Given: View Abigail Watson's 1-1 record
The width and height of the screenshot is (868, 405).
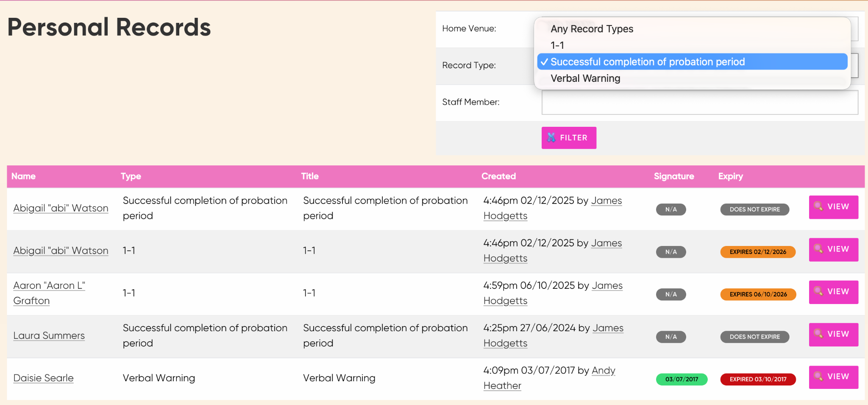Looking at the screenshot, I should 833,249.
